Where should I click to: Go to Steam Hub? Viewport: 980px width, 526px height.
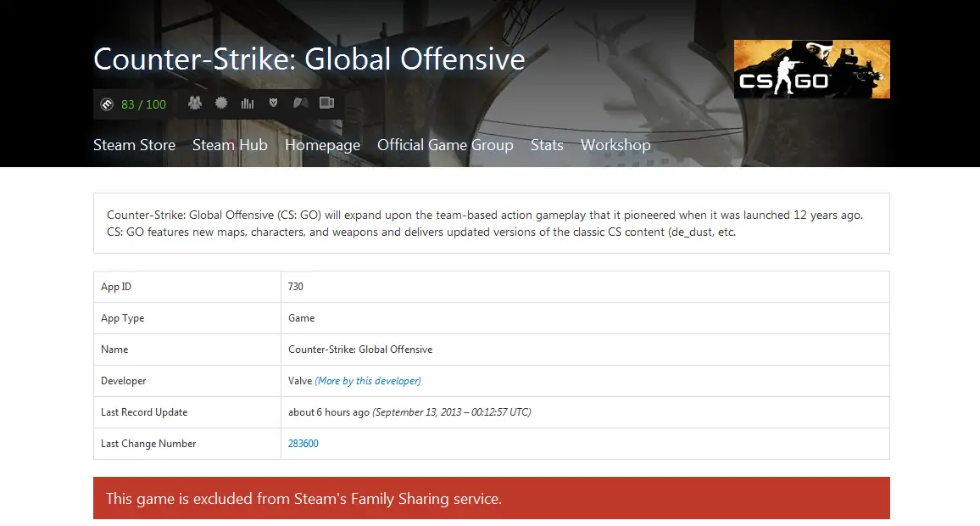(230, 145)
